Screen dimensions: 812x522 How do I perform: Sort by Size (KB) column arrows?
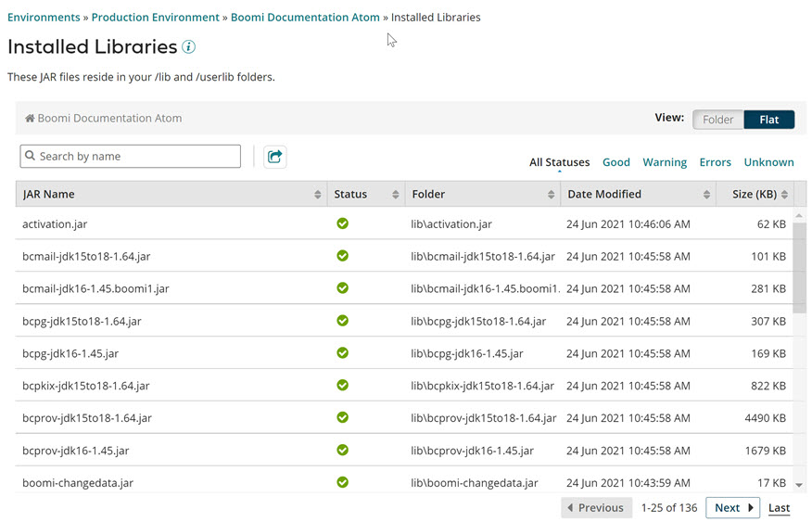784,194
